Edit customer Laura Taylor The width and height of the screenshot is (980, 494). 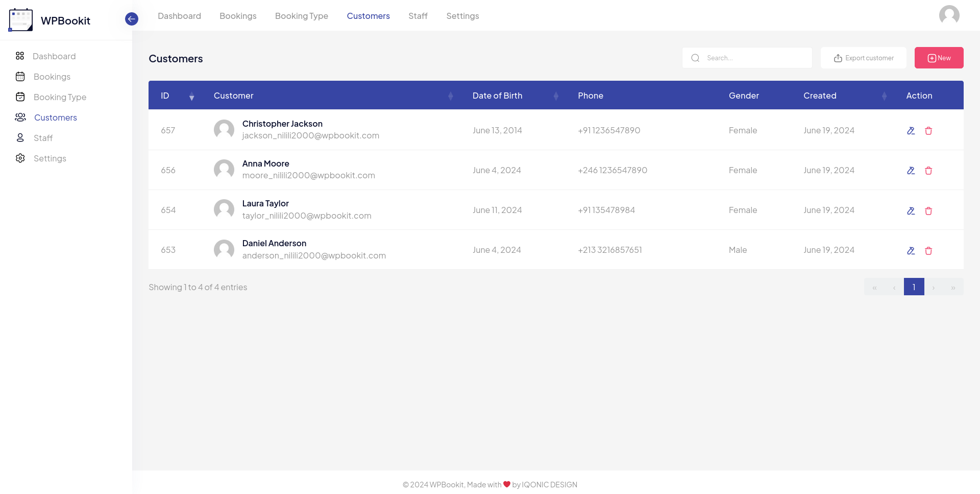coord(911,211)
